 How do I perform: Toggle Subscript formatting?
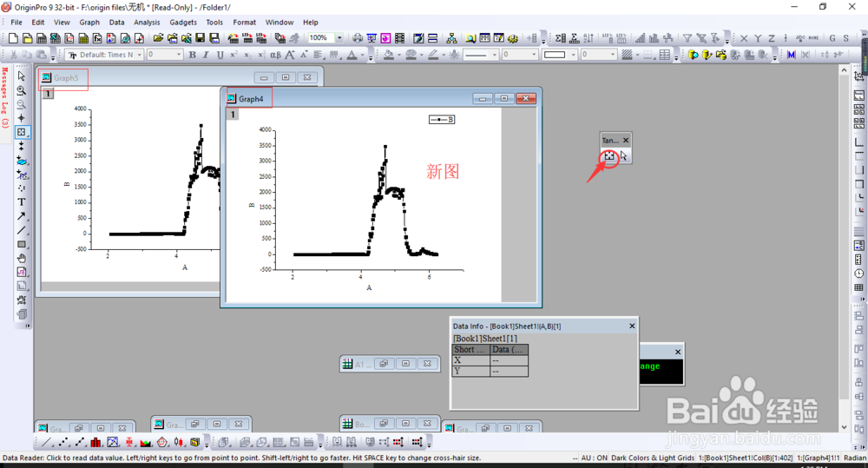pyautogui.click(x=247, y=55)
